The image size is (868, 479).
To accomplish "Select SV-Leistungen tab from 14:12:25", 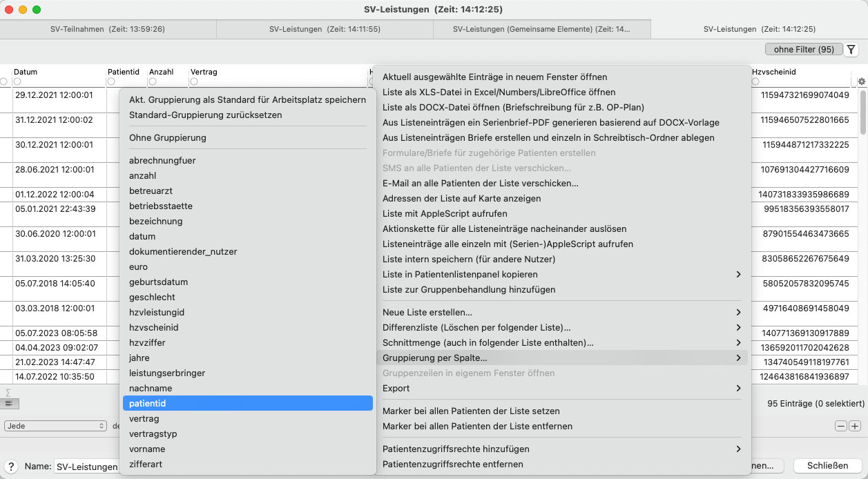I will point(759,29).
